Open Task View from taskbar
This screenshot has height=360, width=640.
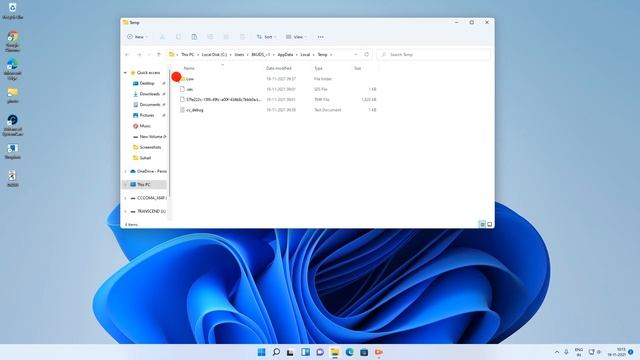291,352
